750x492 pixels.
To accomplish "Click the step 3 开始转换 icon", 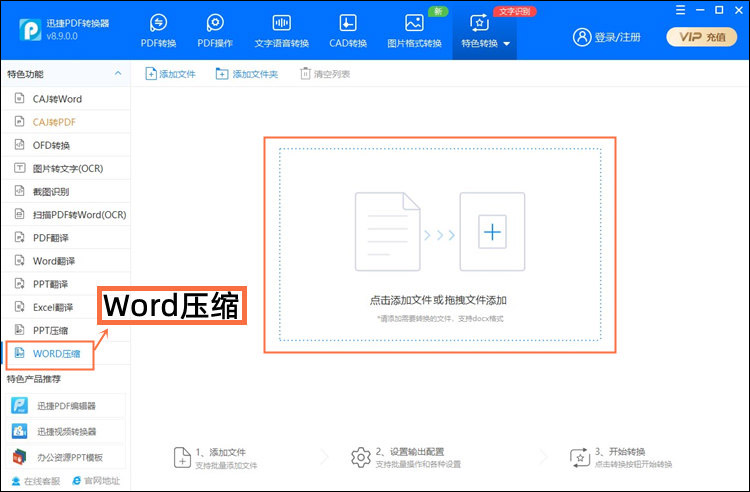I will coord(580,458).
